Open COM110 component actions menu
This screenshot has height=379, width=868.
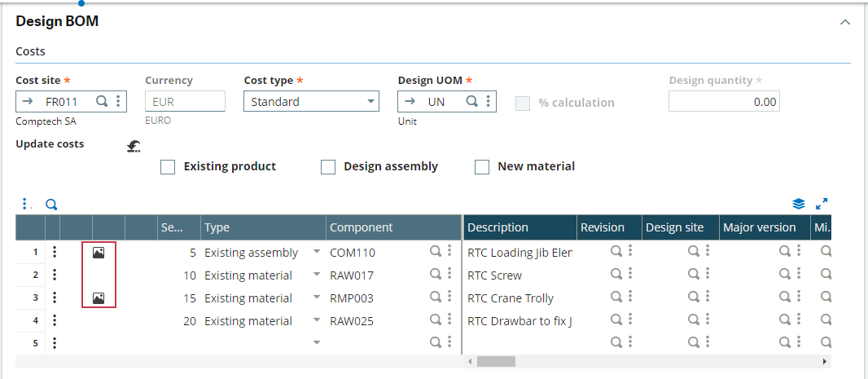[x=450, y=252]
